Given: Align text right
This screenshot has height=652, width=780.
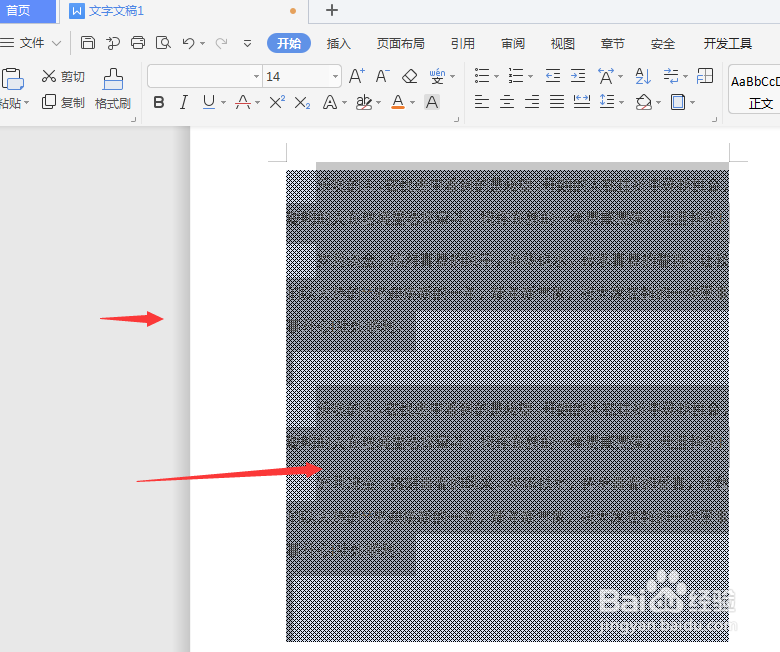Looking at the screenshot, I should (x=532, y=102).
